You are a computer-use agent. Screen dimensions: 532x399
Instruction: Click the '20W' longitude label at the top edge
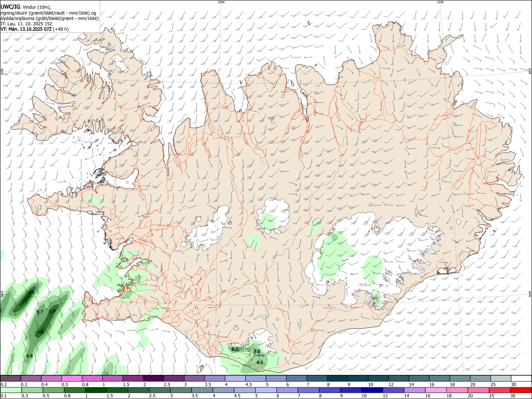pos(221,2)
